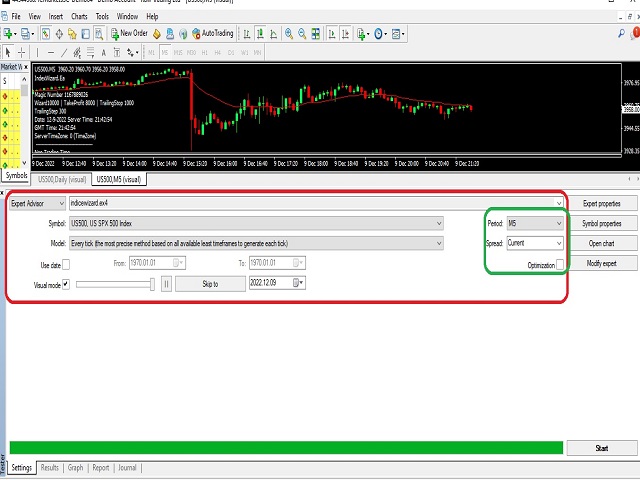Toggle the Navigator panel icon
This screenshot has height=480, width=640.
coord(72,34)
